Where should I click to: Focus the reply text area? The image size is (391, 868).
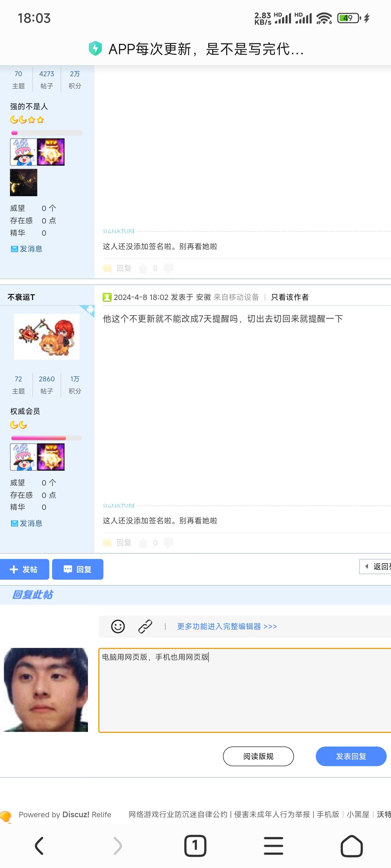[245, 690]
